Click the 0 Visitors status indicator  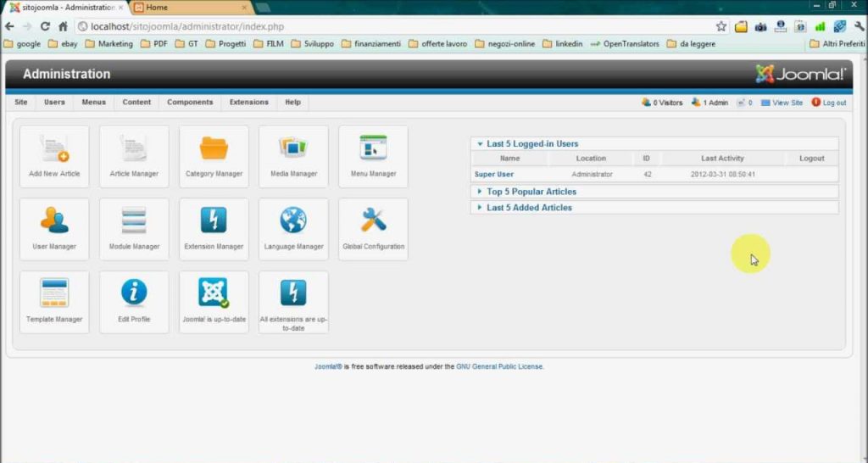[662, 103]
